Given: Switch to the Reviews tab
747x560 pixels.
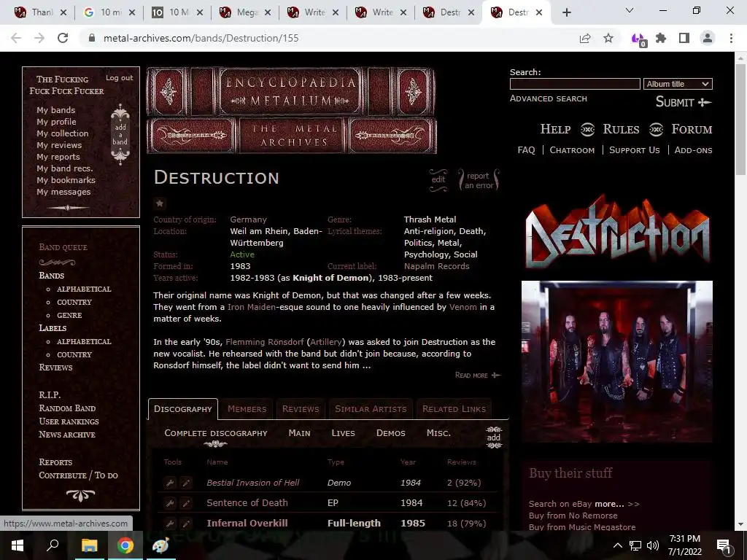Looking at the screenshot, I should [x=301, y=409].
